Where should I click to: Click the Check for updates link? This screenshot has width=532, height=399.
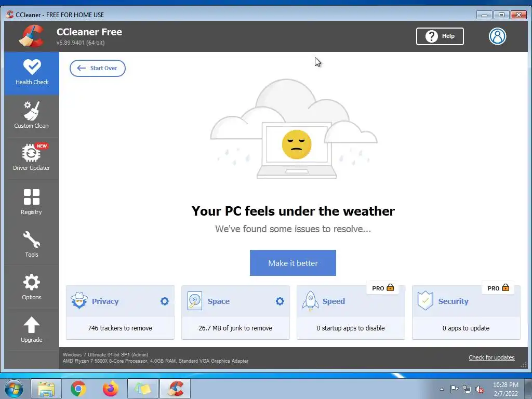pos(491,357)
